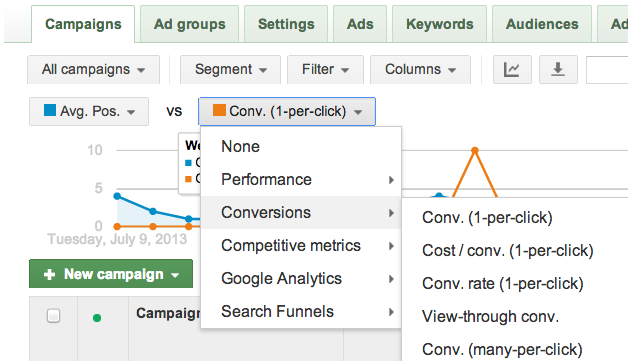Open the All campaigns dropdown

93,70
